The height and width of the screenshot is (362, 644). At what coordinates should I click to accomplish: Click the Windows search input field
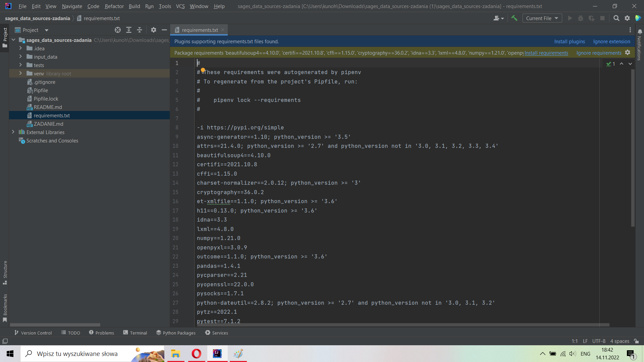[x=77, y=354]
